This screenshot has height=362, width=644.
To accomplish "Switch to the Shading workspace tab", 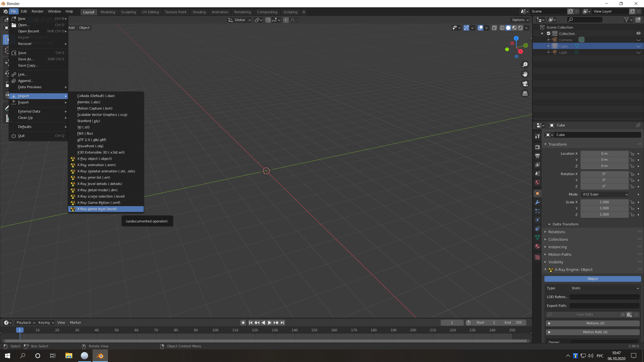I will [x=199, y=12].
